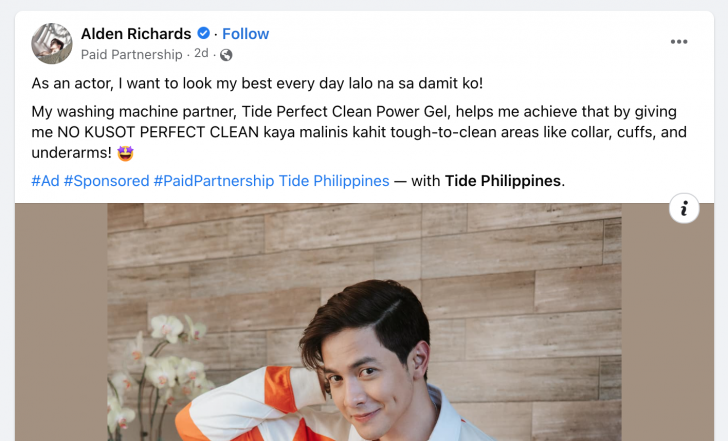The height and width of the screenshot is (441, 728).
Task: Open the 2d post timestamp
Action: point(201,54)
